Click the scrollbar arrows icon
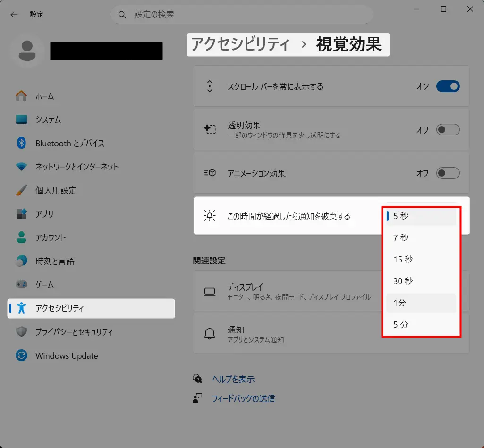Viewport: 484px width, 448px height. (x=210, y=86)
